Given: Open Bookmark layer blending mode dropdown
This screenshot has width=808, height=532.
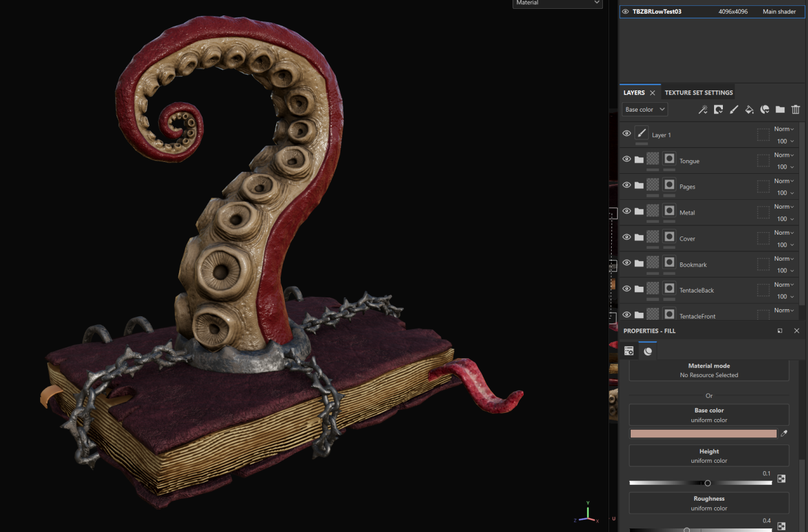Looking at the screenshot, I should click(784, 258).
